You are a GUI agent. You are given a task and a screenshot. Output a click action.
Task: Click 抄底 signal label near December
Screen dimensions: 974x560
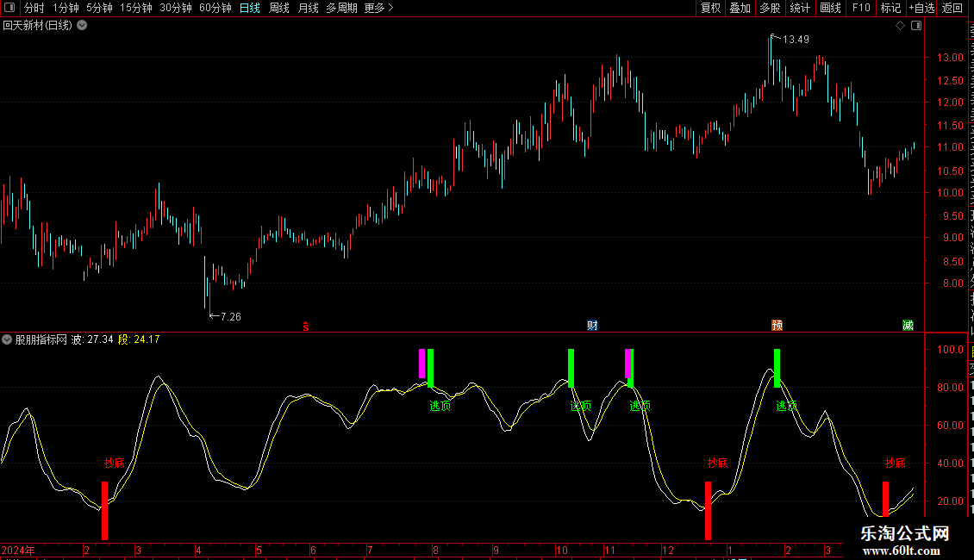(717, 464)
